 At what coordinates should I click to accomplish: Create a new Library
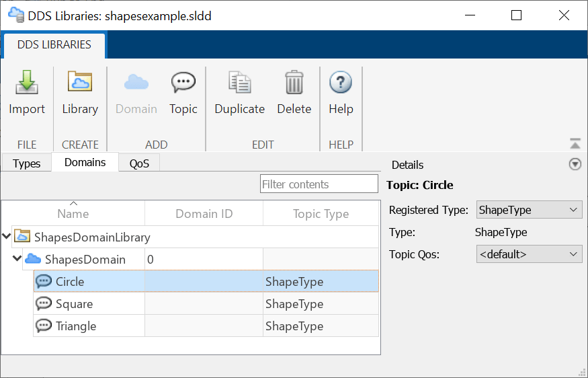80,83
